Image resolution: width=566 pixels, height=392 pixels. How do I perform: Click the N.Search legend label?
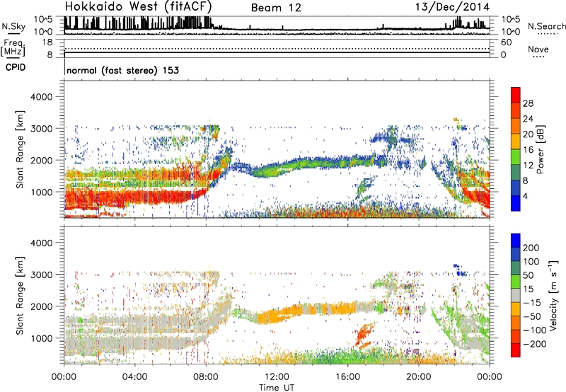[546, 26]
